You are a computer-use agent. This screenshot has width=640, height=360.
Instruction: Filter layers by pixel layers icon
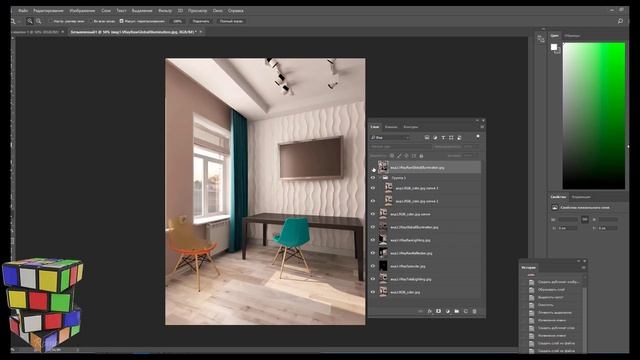coord(427,138)
